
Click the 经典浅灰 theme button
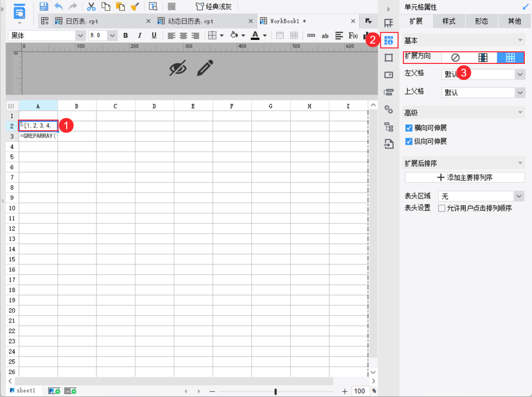[214, 6]
